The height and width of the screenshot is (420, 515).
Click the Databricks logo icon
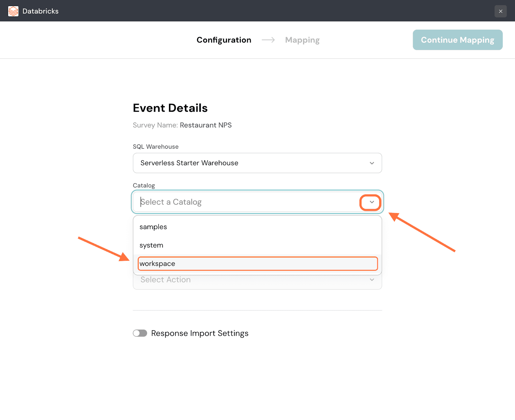click(13, 11)
